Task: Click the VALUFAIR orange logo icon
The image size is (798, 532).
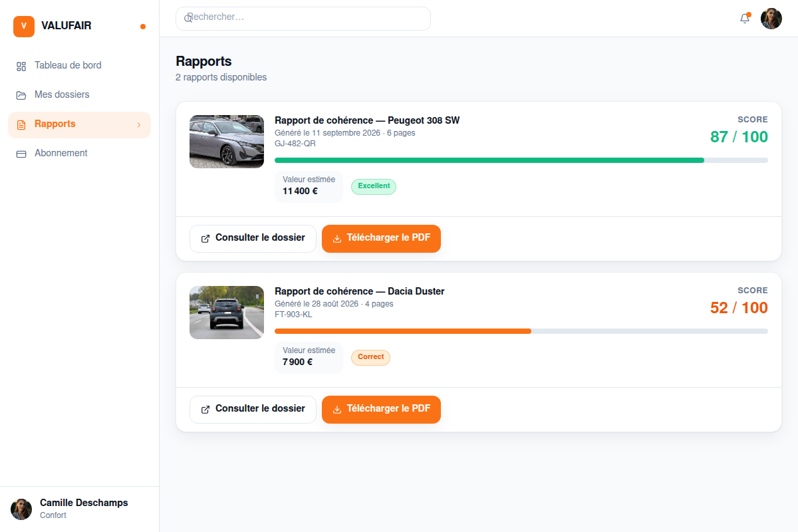Action: click(x=24, y=27)
